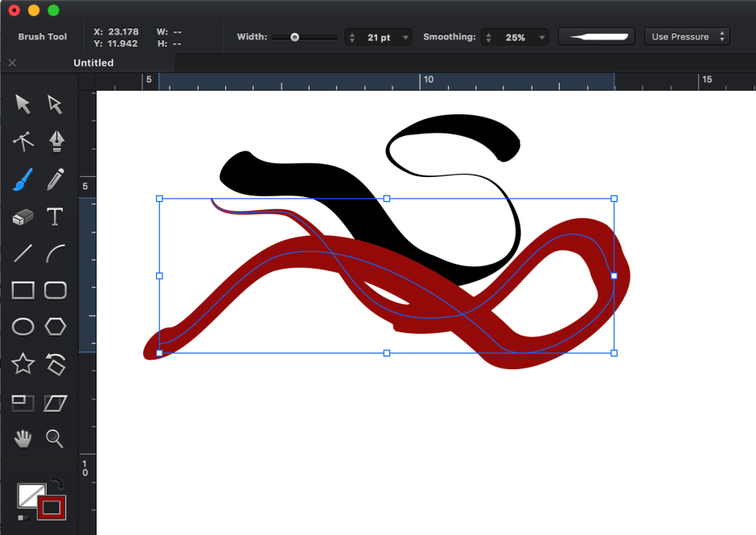Screen dimensions: 756x535
Task: Open the Smoothing 25% dropdown arrow
Action: [x=542, y=38]
